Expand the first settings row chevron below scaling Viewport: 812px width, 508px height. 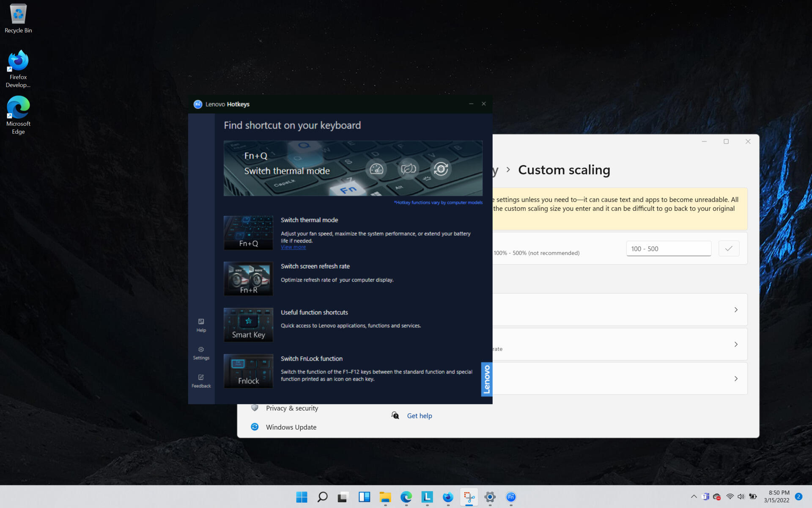[x=736, y=310]
